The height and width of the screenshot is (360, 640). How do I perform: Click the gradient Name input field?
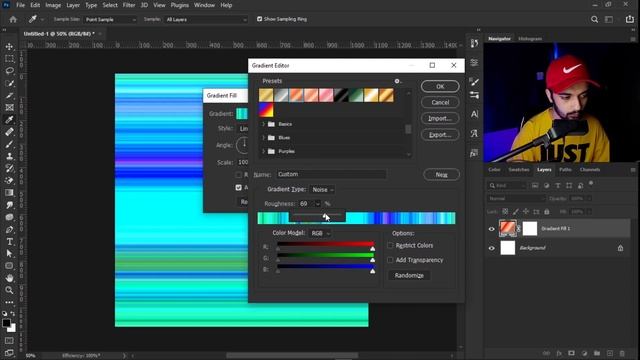point(331,174)
